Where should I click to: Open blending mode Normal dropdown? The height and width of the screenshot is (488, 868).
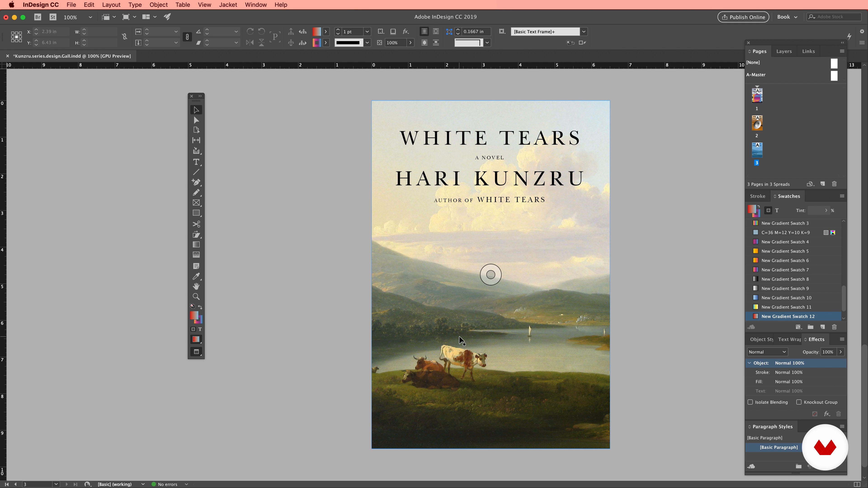pos(767,352)
